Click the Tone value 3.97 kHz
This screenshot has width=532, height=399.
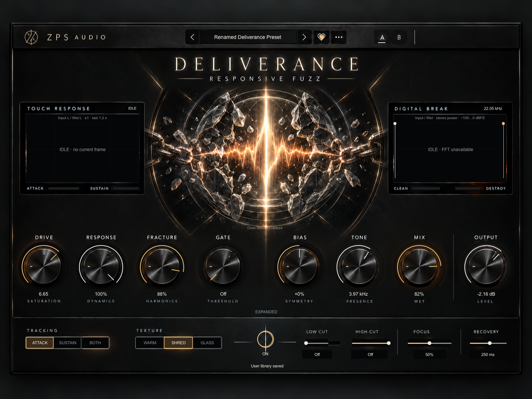pos(359,294)
